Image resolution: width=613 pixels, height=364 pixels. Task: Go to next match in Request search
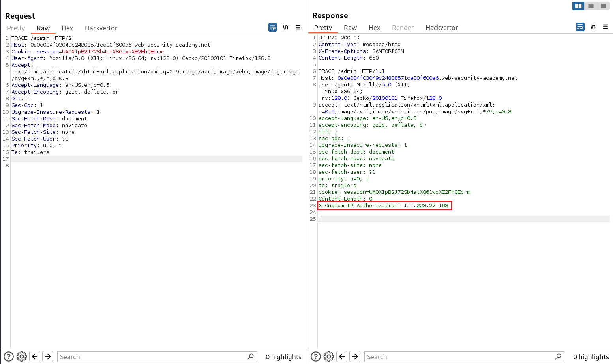pyautogui.click(x=48, y=356)
